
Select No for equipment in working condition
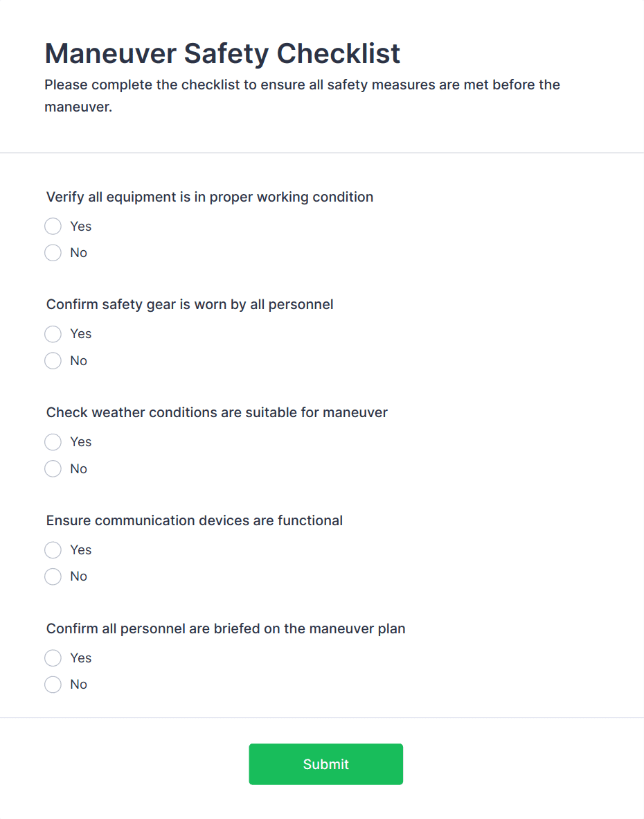[x=53, y=253]
